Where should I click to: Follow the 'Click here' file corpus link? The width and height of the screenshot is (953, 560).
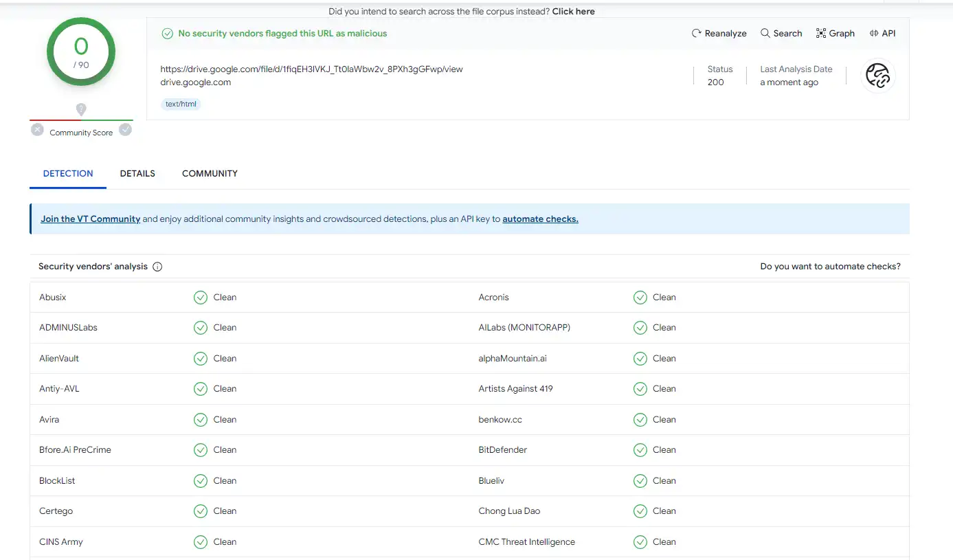[x=573, y=11]
